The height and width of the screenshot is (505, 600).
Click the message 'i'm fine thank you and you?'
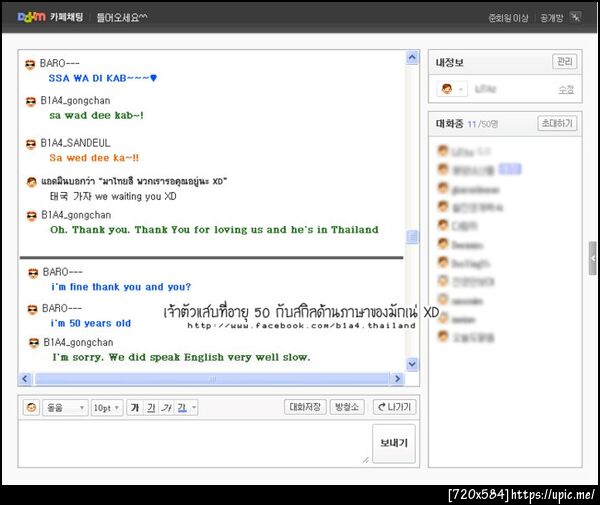(121, 287)
